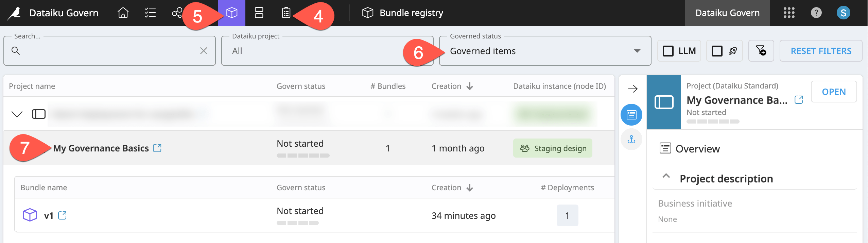Select the My Governance Basics row
The width and height of the screenshot is (868, 243).
point(309,148)
